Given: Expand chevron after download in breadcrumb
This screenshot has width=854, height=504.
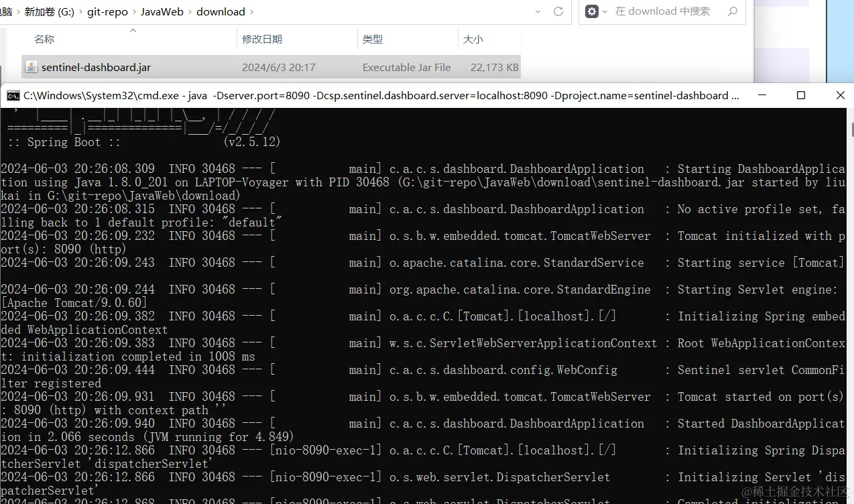Looking at the screenshot, I should [x=252, y=12].
